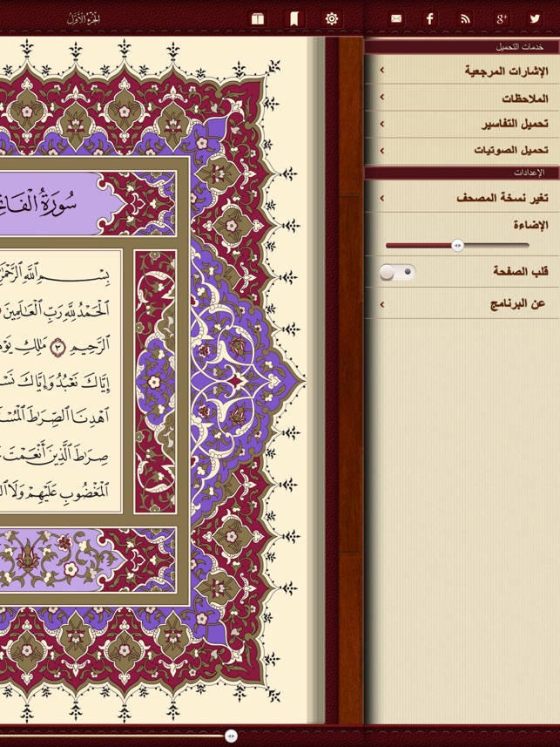The image size is (560, 747).
Task: Open the settings gear icon
Action: 332,18
